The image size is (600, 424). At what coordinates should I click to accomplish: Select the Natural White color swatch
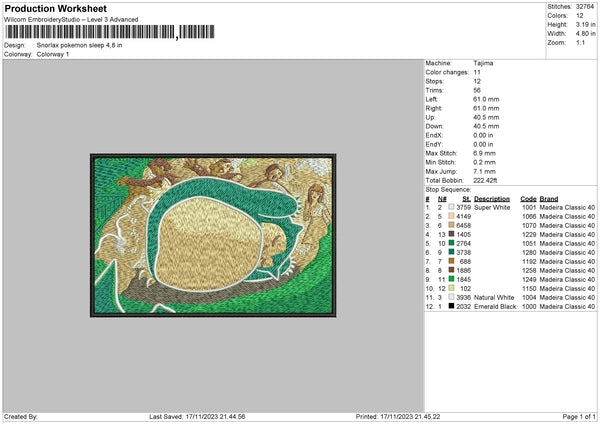click(x=452, y=297)
